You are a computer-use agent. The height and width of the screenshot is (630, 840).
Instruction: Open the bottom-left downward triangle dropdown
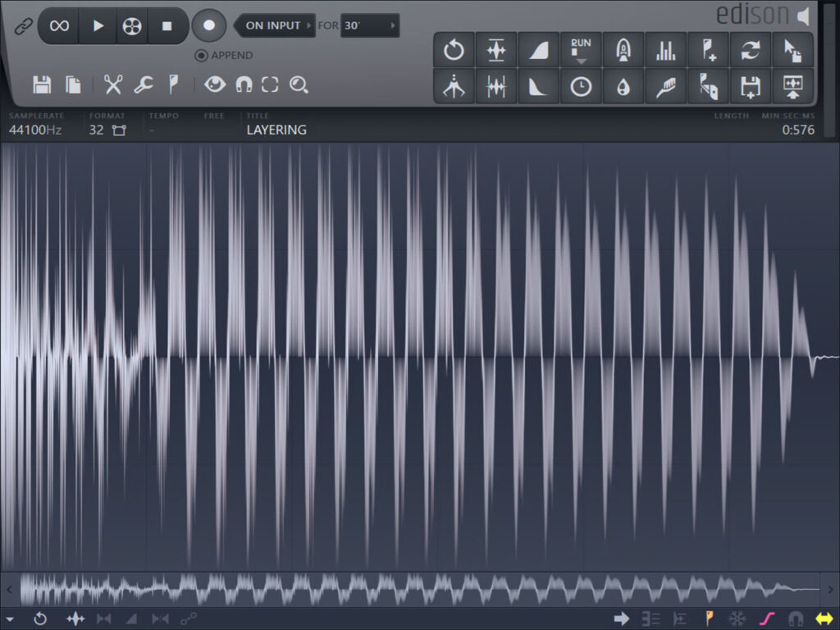9,620
